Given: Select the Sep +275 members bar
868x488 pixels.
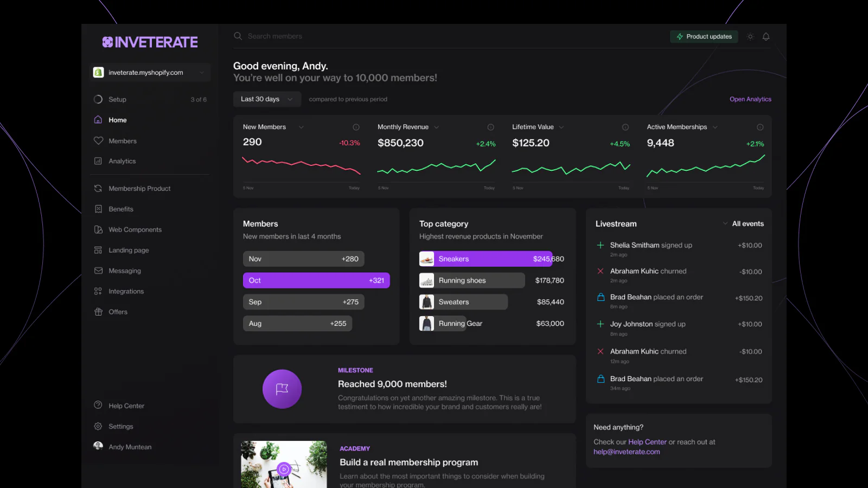Looking at the screenshot, I should click(x=303, y=302).
